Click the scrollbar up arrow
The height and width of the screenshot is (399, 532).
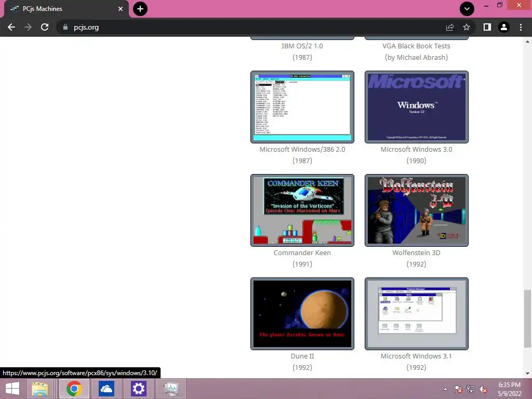click(x=527, y=42)
